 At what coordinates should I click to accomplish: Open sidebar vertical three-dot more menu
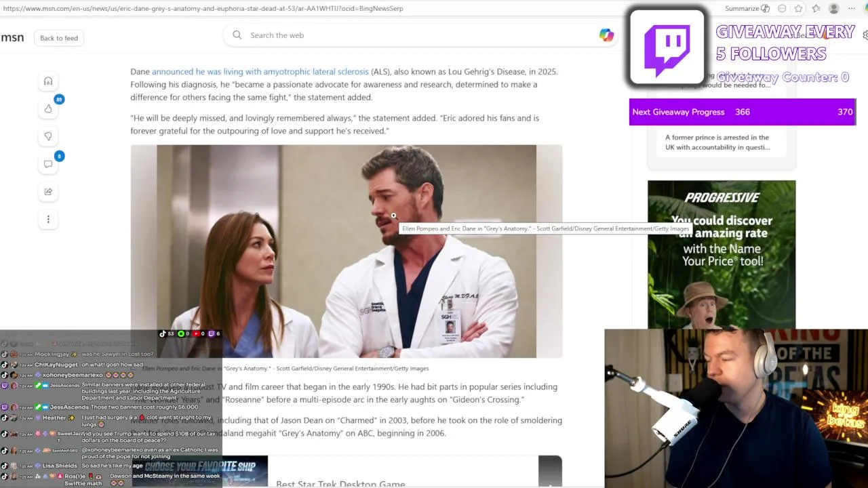pyautogui.click(x=48, y=219)
